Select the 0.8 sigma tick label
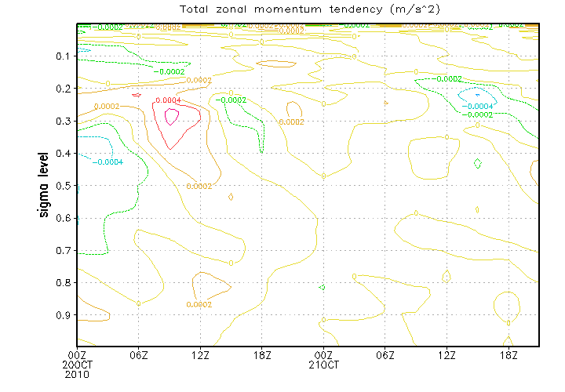565x392 pixels. [x=64, y=282]
